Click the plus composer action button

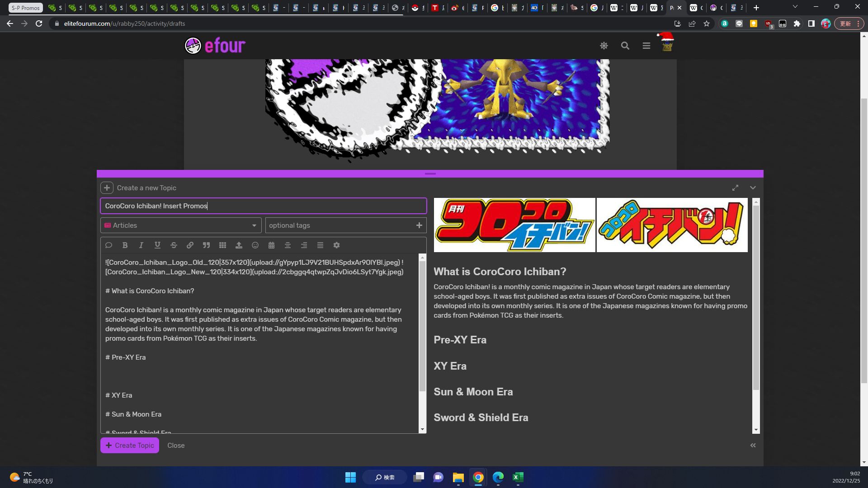(107, 188)
